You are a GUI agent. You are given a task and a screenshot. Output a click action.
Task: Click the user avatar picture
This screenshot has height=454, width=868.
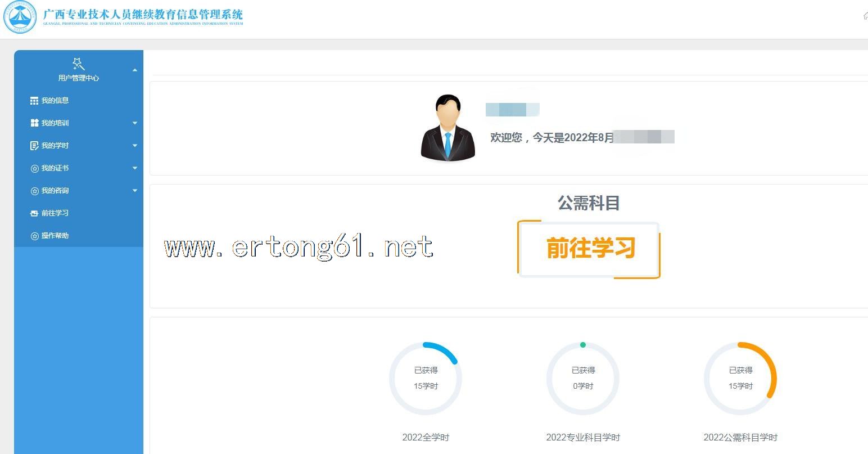pos(448,128)
